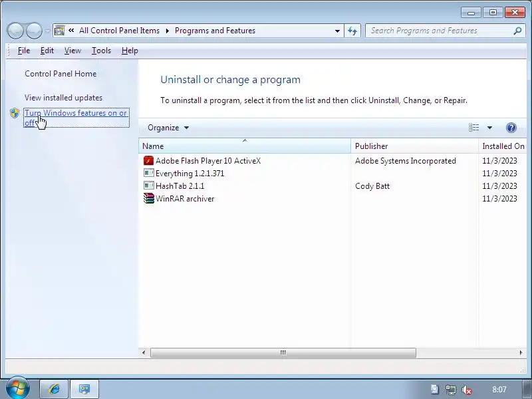Screen dimensions: 532x399
Task: Click the All Control Panel Items breadcrumb
Action: [x=119, y=31]
